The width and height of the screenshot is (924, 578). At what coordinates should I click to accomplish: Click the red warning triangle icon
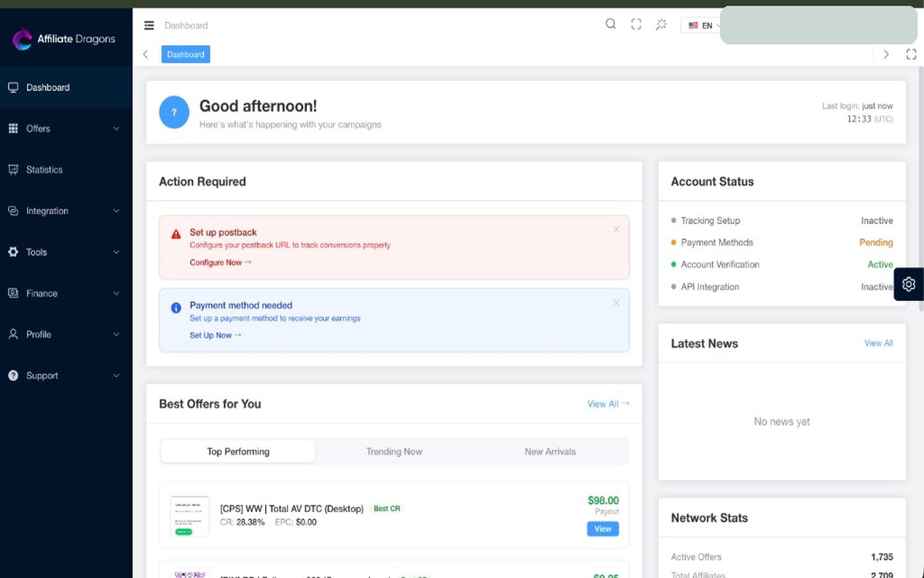point(176,234)
